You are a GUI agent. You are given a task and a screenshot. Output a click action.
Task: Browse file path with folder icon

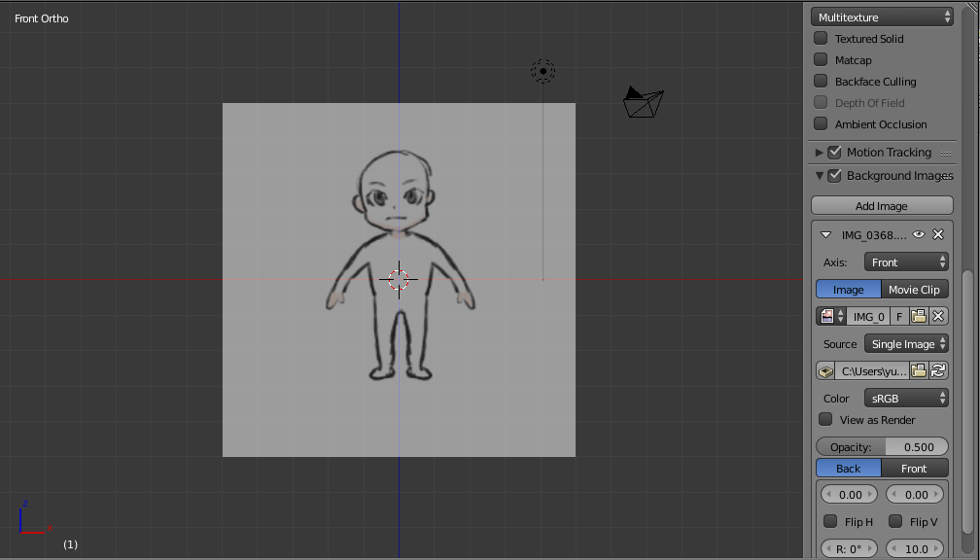(919, 371)
